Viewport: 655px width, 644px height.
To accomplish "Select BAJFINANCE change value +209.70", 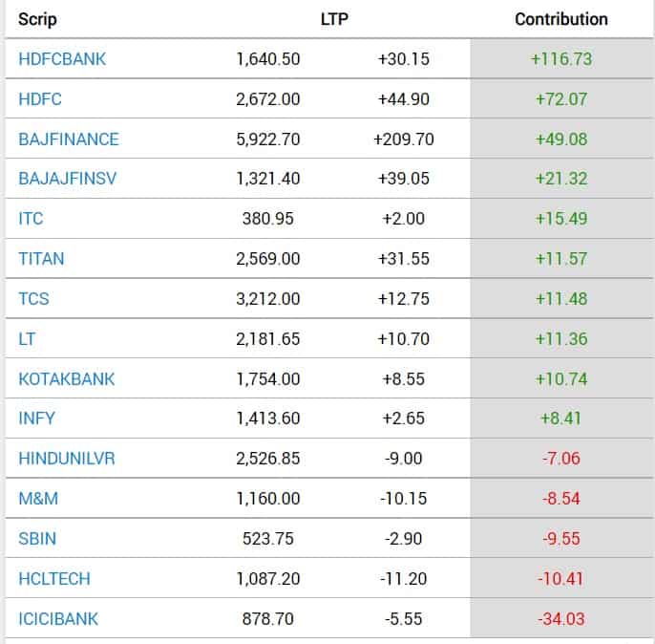I will point(404,140).
